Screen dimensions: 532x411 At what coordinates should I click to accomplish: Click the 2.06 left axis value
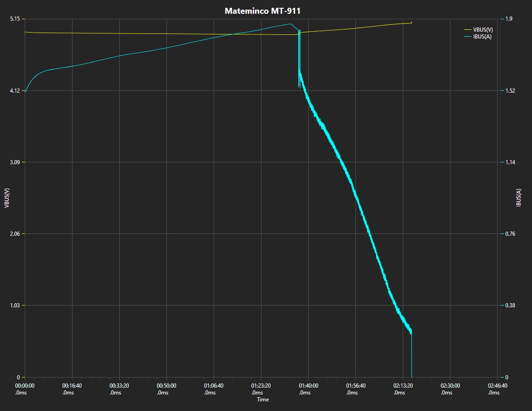15,234
